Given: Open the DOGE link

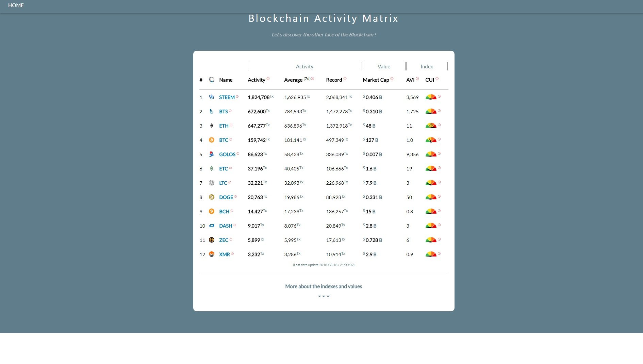Looking at the screenshot, I should pyautogui.click(x=226, y=197).
